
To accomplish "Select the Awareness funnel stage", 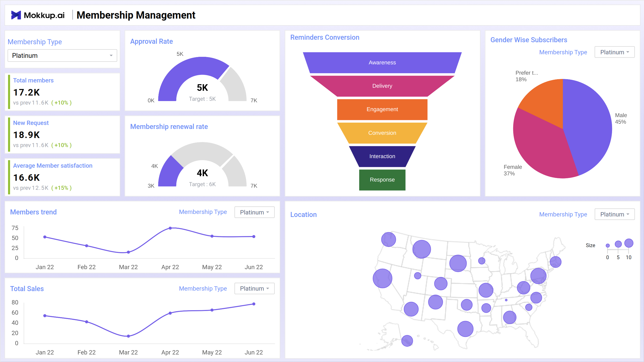I will [x=382, y=63].
